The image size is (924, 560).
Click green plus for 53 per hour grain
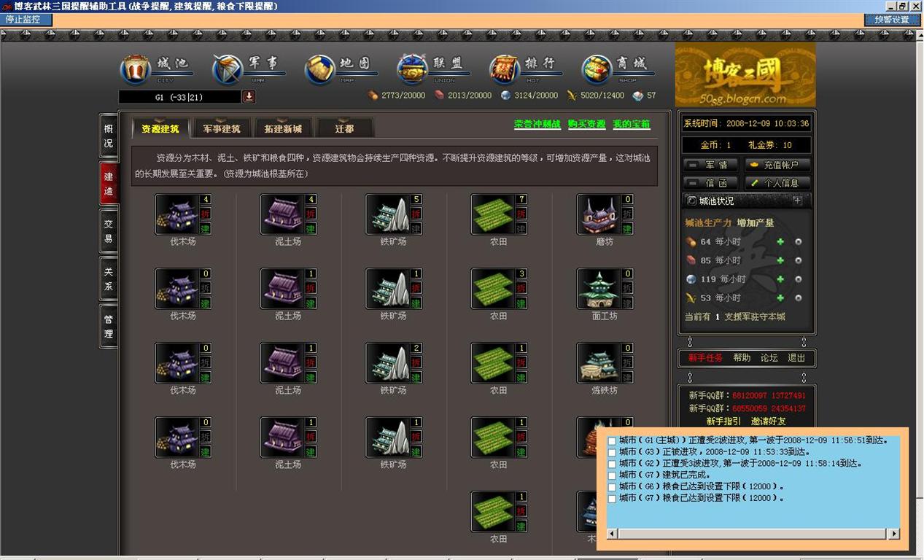pos(780,297)
